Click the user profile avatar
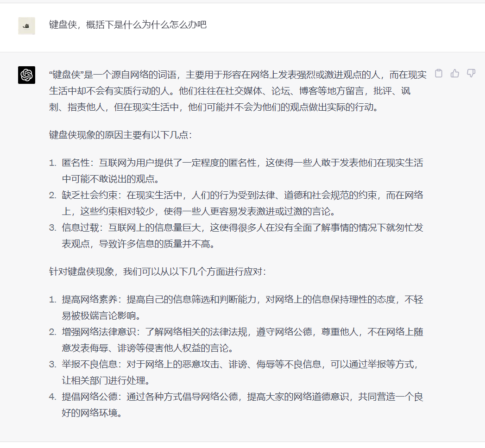The height and width of the screenshot is (448, 485). point(27,26)
